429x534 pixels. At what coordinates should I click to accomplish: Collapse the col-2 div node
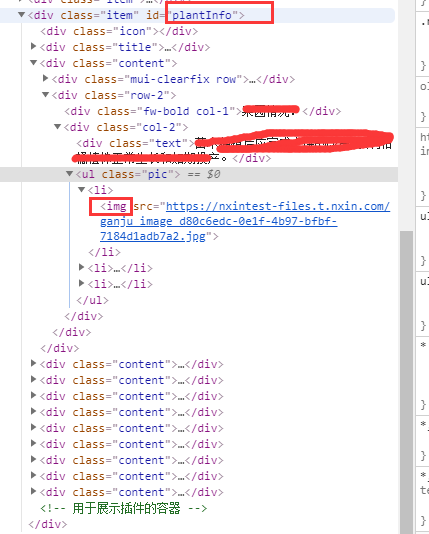coord(58,127)
